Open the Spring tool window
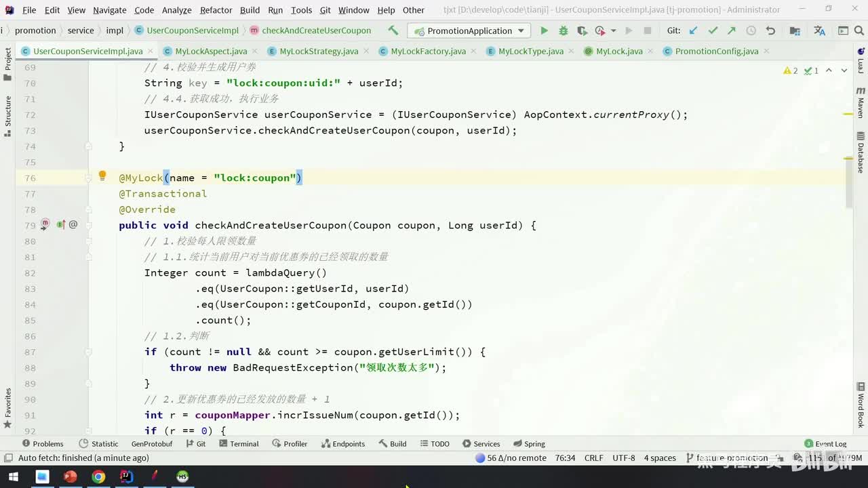The height and width of the screenshot is (488, 868). point(528,444)
